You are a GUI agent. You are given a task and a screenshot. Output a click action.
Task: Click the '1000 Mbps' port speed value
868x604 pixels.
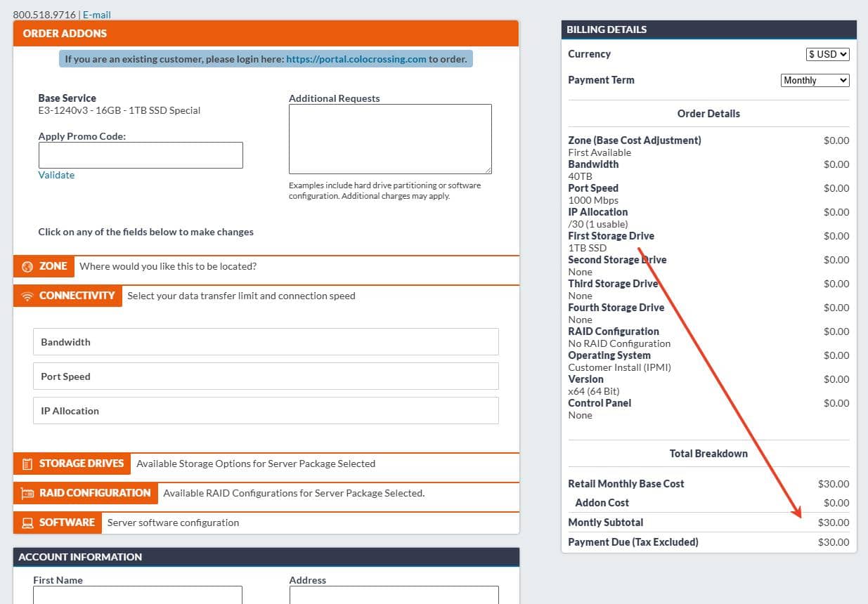[593, 200]
